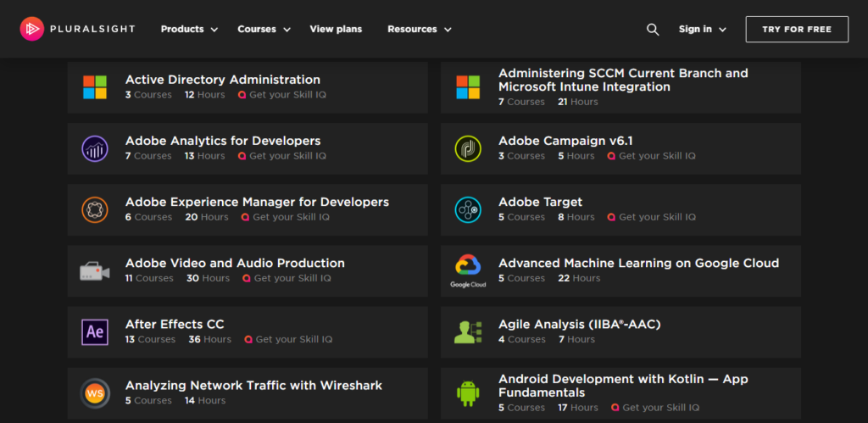
Task: Open Active Directory Administration path title
Action: click(223, 80)
